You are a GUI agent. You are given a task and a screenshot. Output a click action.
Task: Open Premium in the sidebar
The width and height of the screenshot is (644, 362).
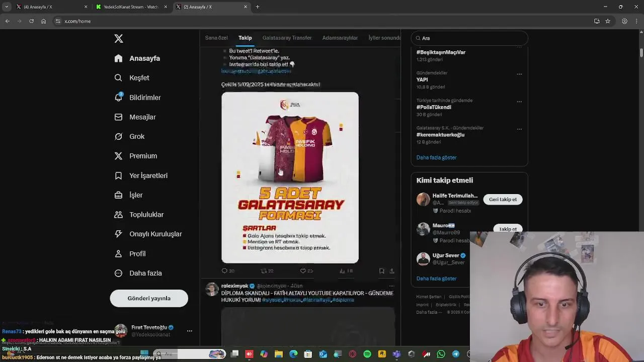136,156
